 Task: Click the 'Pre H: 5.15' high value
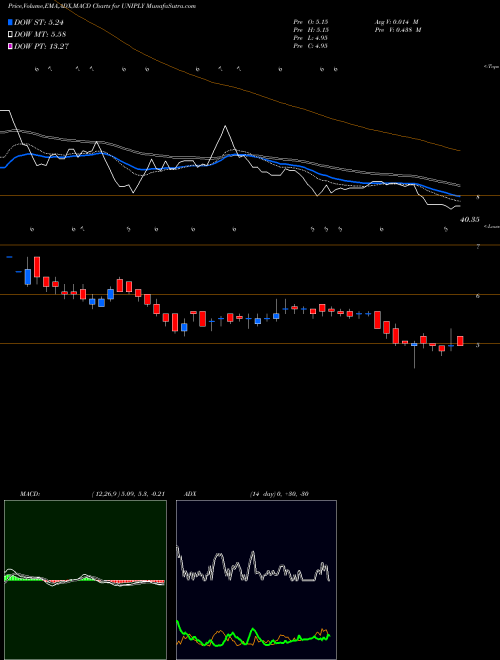[x=311, y=30]
